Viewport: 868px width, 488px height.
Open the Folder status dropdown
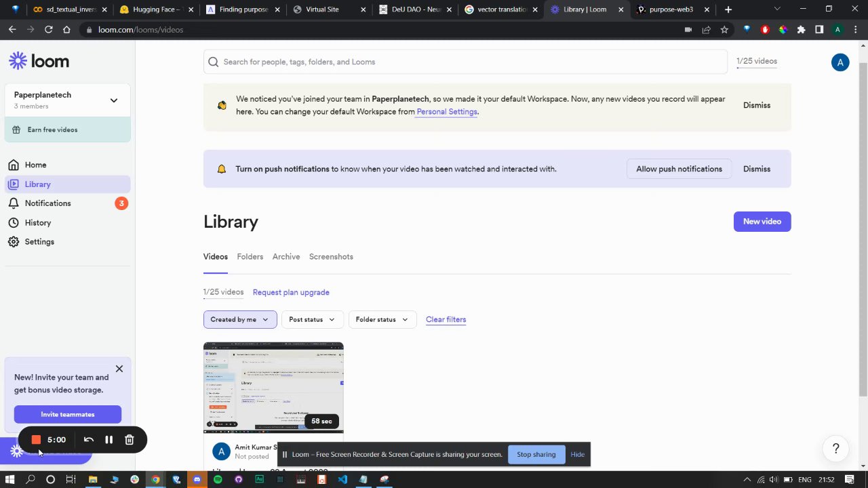[x=382, y=319]
